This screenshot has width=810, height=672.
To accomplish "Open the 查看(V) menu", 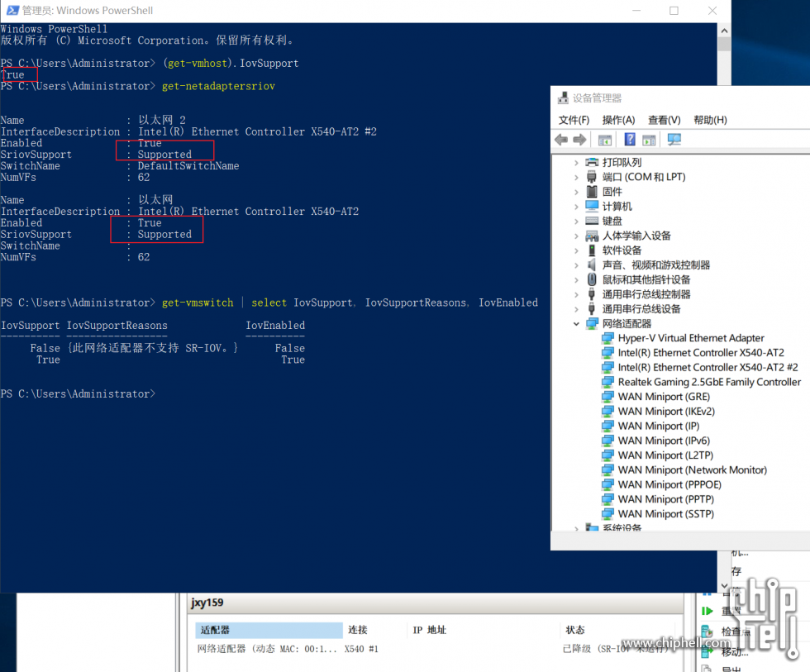I will (x=665, y=120).
